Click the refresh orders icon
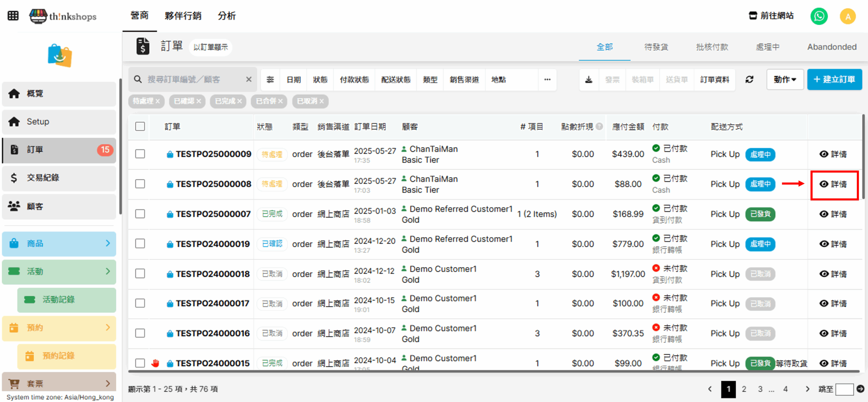 [x=749, y=80]
